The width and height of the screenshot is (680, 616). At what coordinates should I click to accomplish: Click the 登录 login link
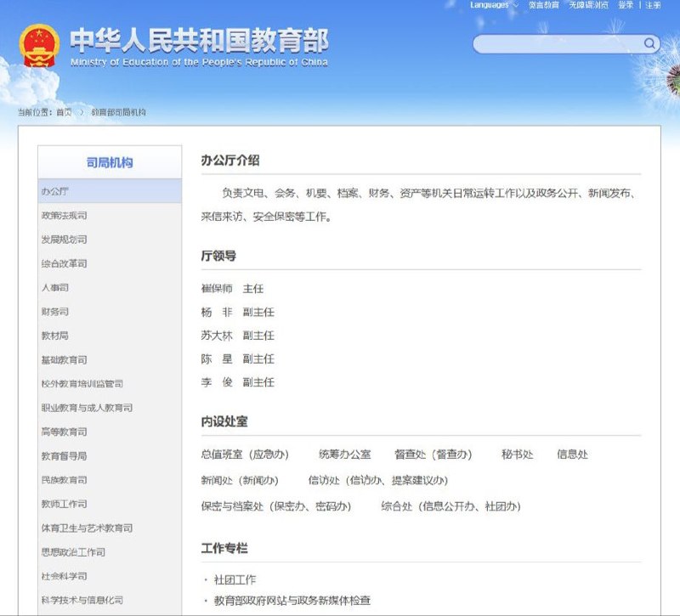(626, 5)
